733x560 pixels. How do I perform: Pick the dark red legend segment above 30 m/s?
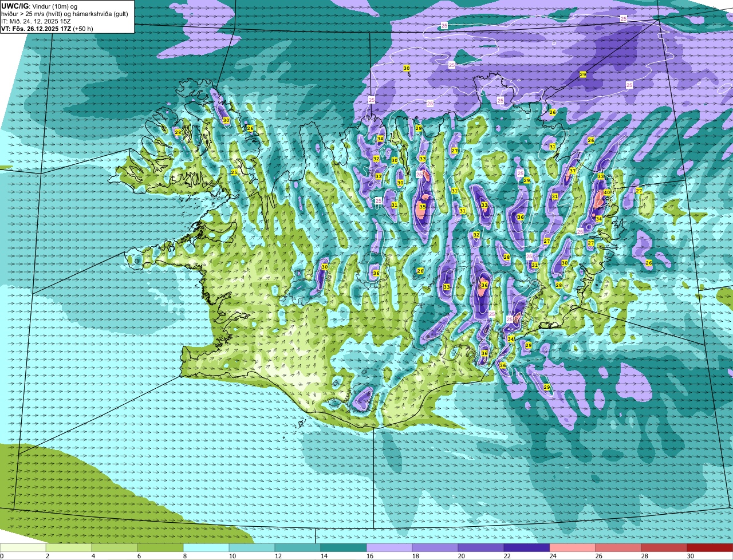[x=710, y=547]
